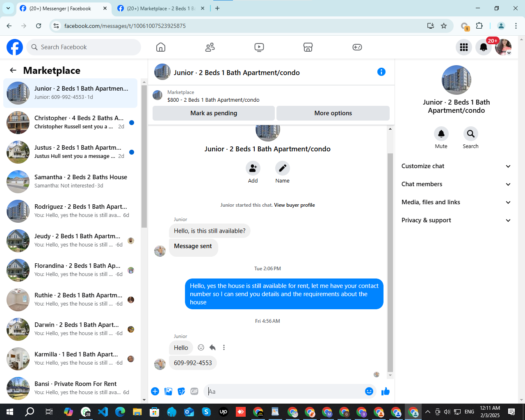Click the back arrow beside Marketplace
The height and width of the screenshot is (420, 525).
point(13,70)
